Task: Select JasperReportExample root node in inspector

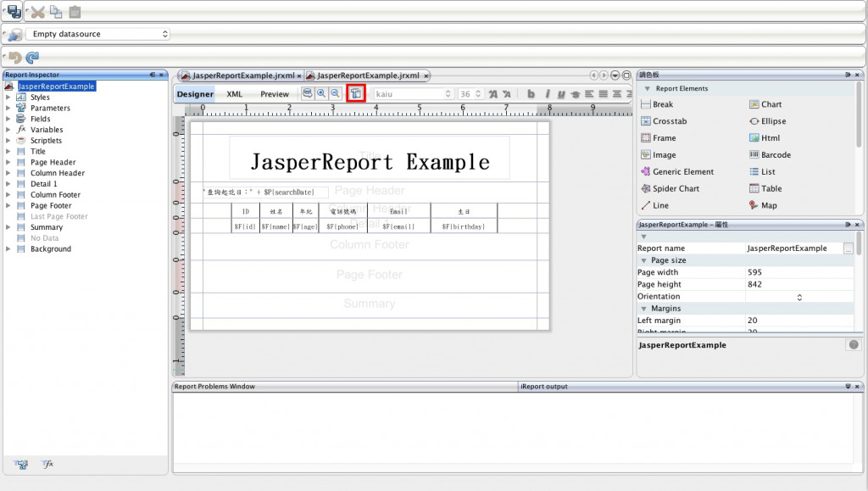Action: tap(56, 86)
